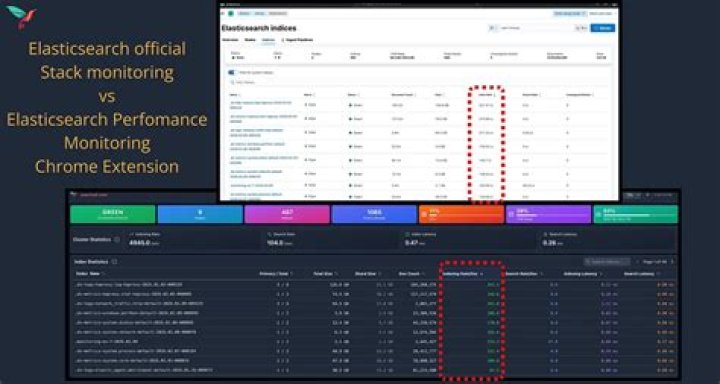Sort extension table by Primary / Total
Screen dimensions: 720x384
(x=276, y=274)
